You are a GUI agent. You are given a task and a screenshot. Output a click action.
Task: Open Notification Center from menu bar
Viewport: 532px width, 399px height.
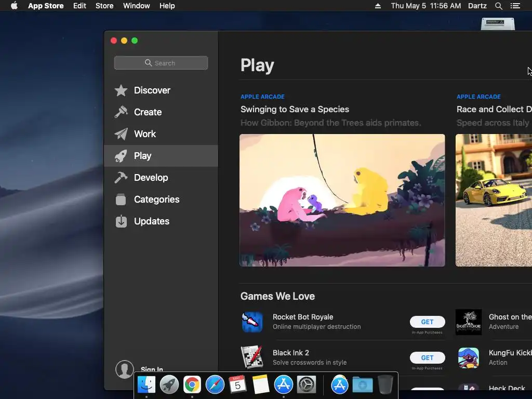[515, 6]
